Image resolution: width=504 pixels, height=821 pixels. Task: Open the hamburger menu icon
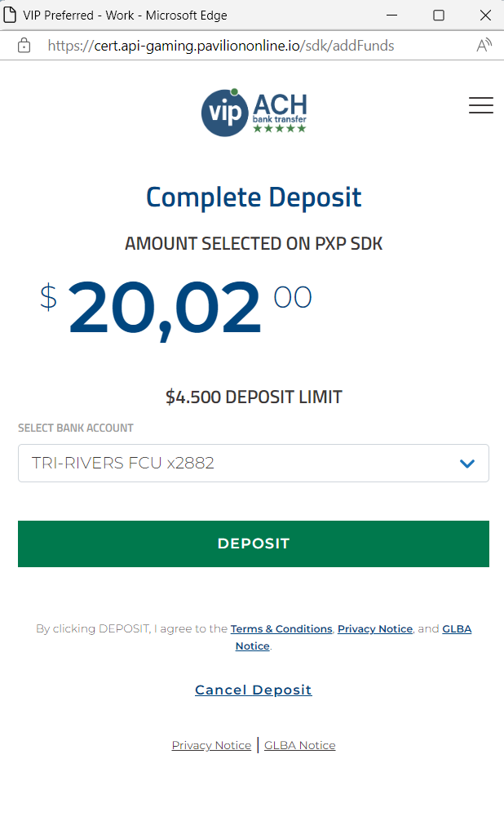pos(481,105)
